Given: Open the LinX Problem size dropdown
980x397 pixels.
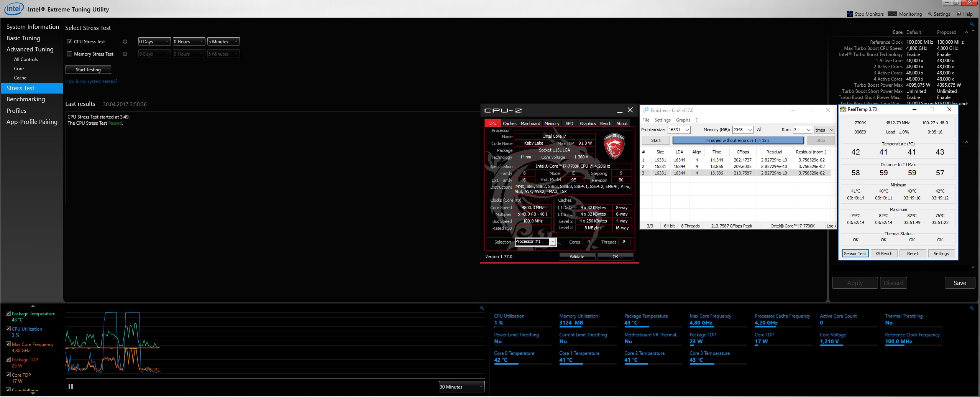Looking at the screenshot, I should point(679,130).
